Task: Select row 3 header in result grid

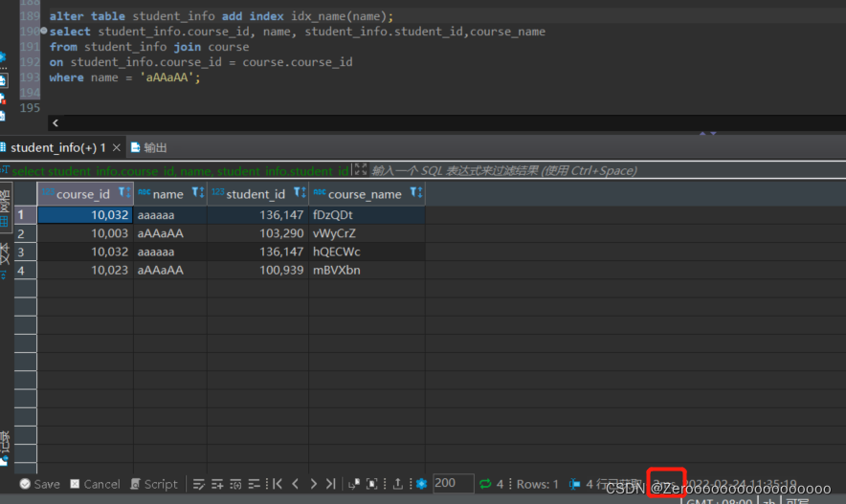Action: pos(19,252)
